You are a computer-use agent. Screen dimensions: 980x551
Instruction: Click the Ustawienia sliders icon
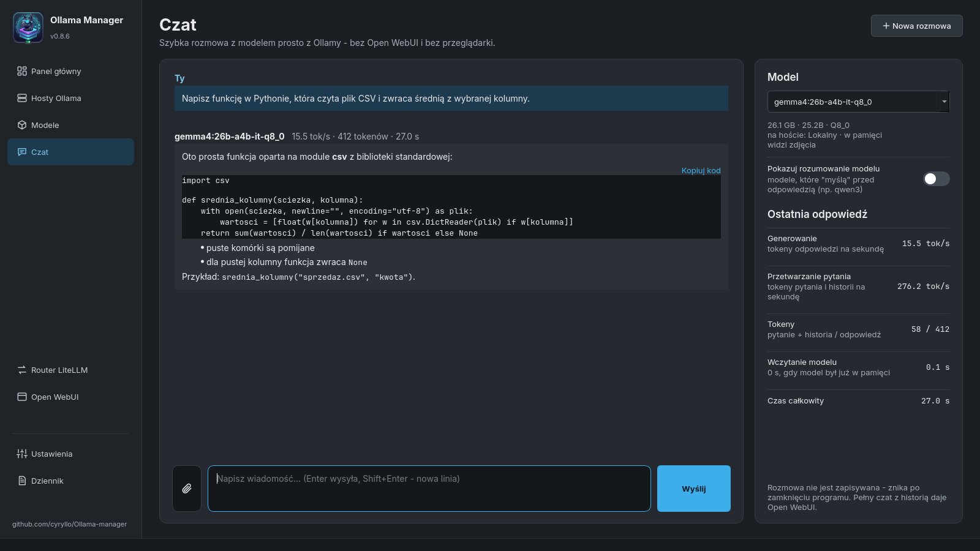tap(22, 454)
